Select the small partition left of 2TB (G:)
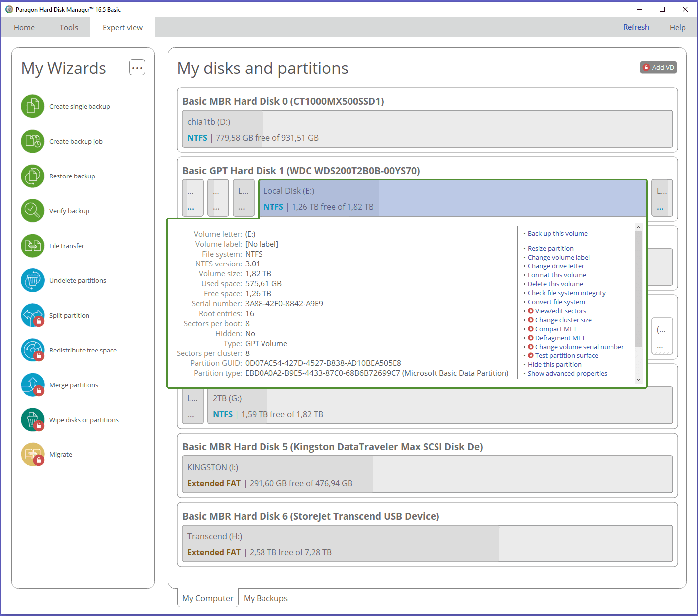This screenshot has height=616, width=698. pos(193,405)
